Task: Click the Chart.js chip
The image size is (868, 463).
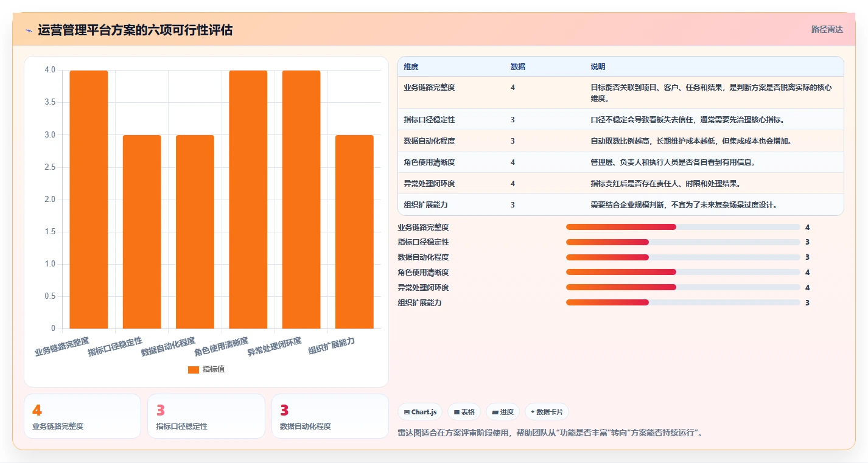Action: (420, 412)
